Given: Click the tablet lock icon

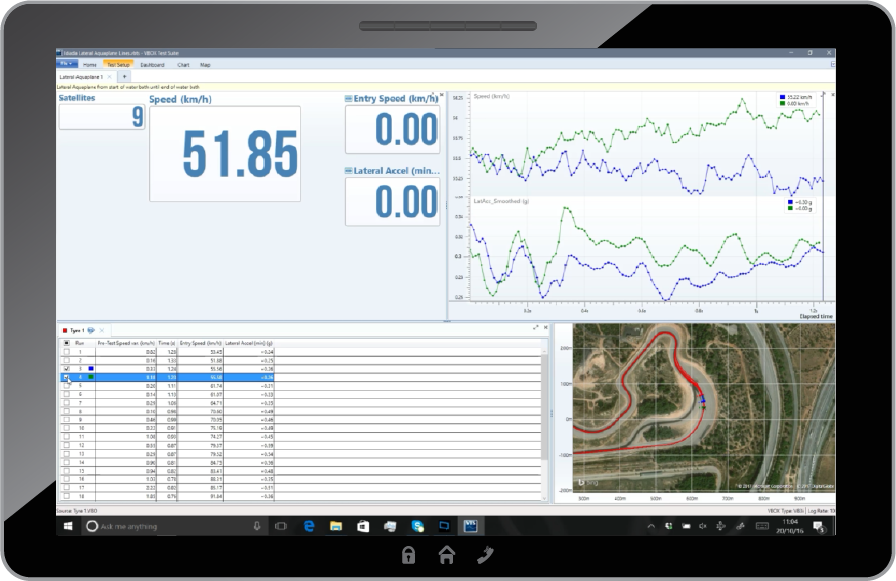Looking at the screenshot, I should (x=408, y=556).
